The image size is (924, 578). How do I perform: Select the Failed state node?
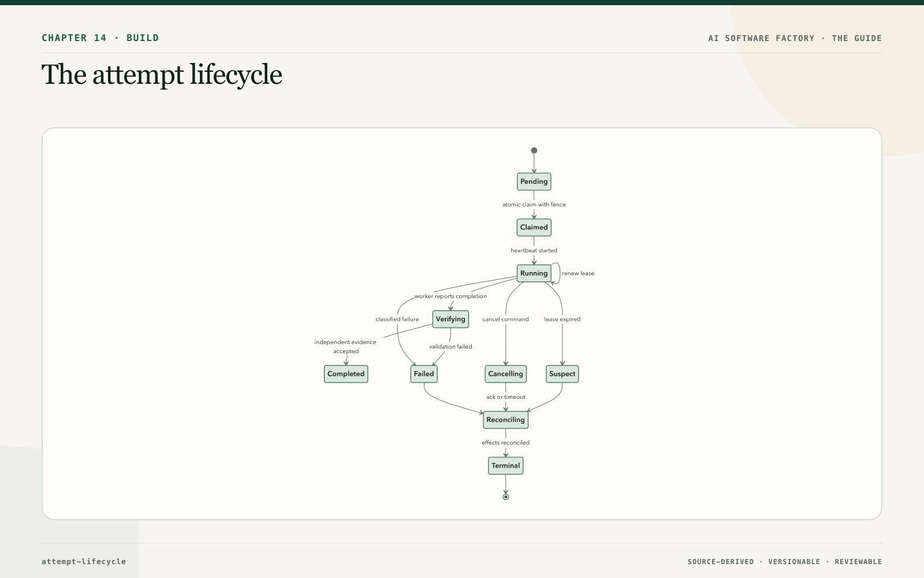click(x=424, y=374)
